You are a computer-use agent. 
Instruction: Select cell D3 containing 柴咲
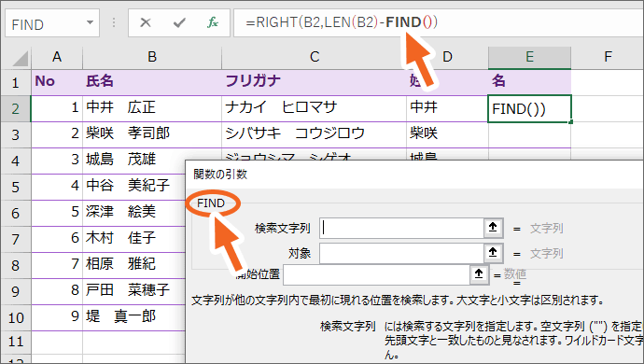pyautogui.click(x=447, y=134)
